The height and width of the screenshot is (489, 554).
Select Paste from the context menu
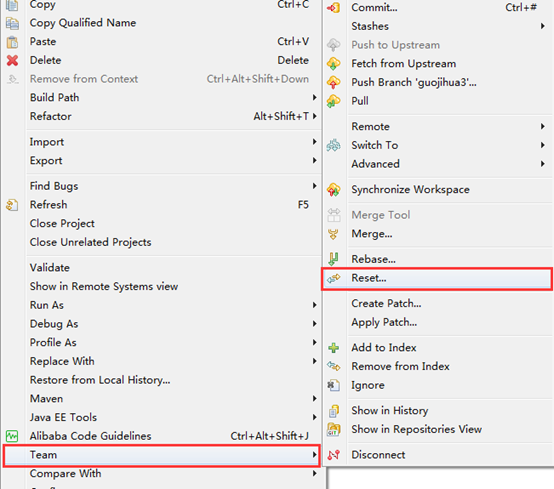pyautogui.click(x=43, y=42)
